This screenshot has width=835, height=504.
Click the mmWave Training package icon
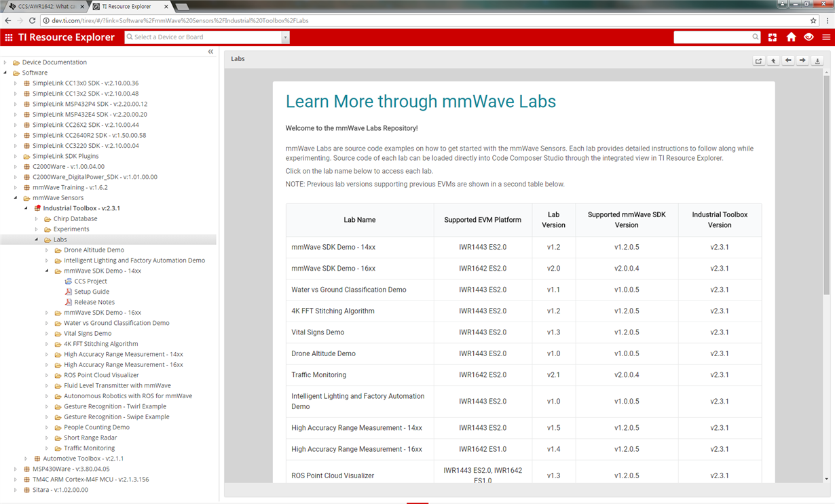26,187
